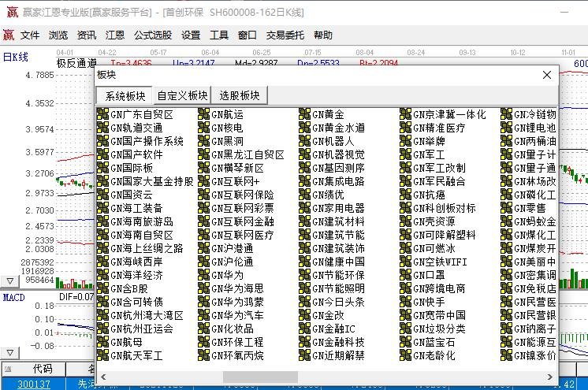Close the 板块 dialog
588x390 pixels.
coord(547,75)
